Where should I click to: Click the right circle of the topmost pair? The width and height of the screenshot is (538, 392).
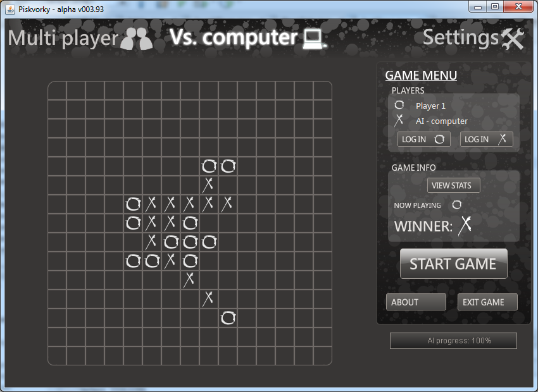pyautogui.click(x=228, y=166)
